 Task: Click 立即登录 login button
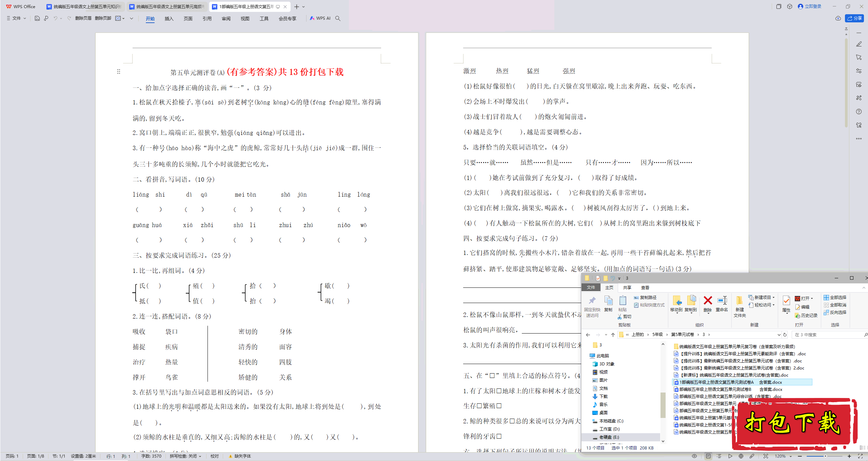[x=810, y=6]
